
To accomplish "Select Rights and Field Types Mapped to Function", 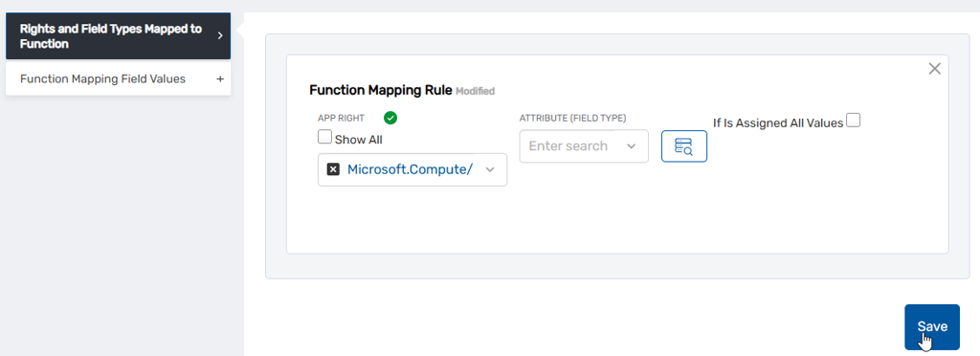I will 118,36.
